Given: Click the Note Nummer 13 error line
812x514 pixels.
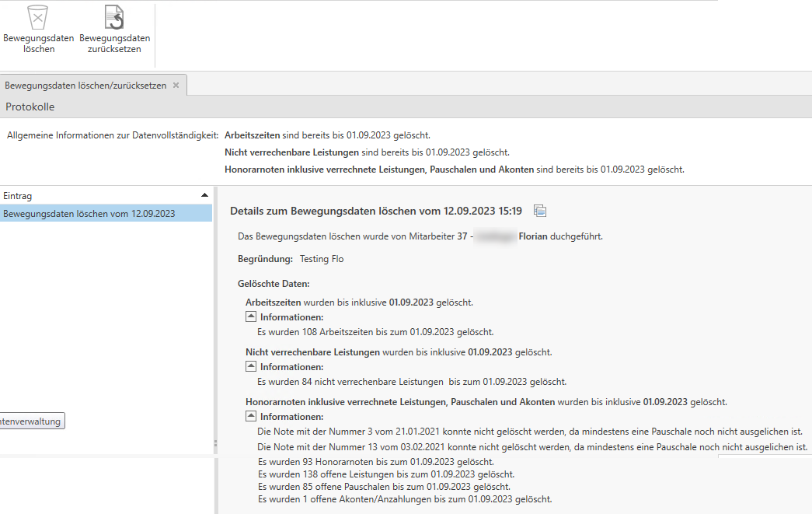Looking at the screenshot, I should 532,447.
